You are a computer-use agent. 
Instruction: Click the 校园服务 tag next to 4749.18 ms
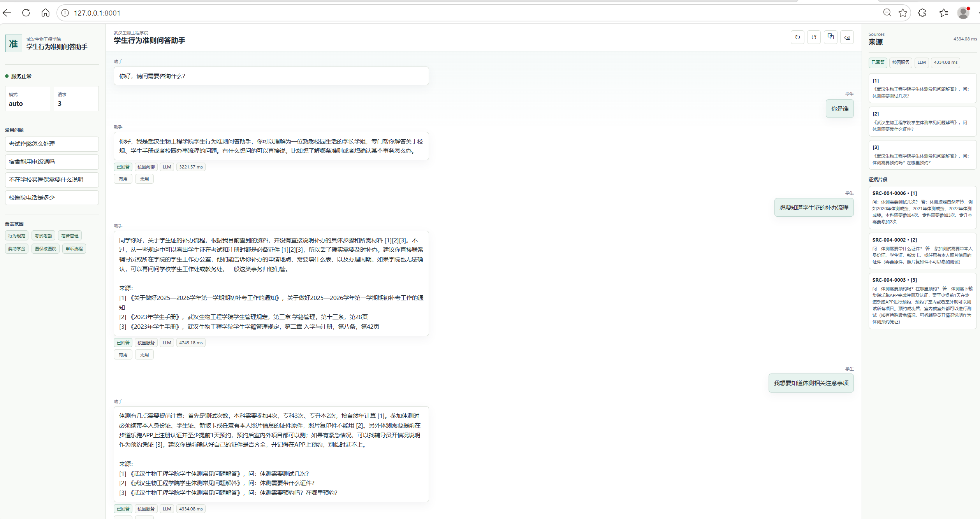146,343
